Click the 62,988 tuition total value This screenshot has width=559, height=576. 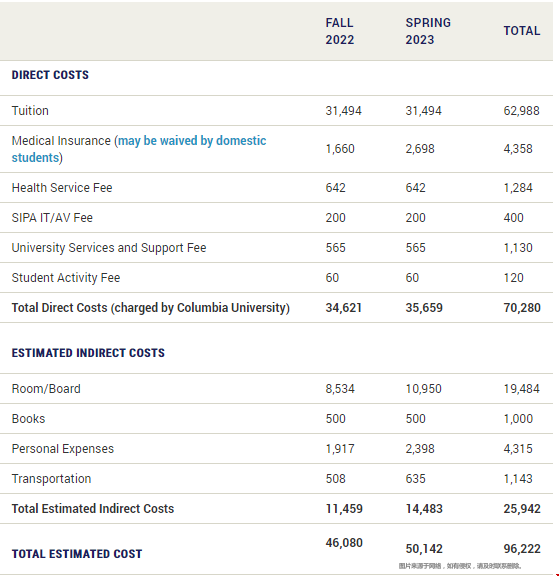(x=522, y=111)
